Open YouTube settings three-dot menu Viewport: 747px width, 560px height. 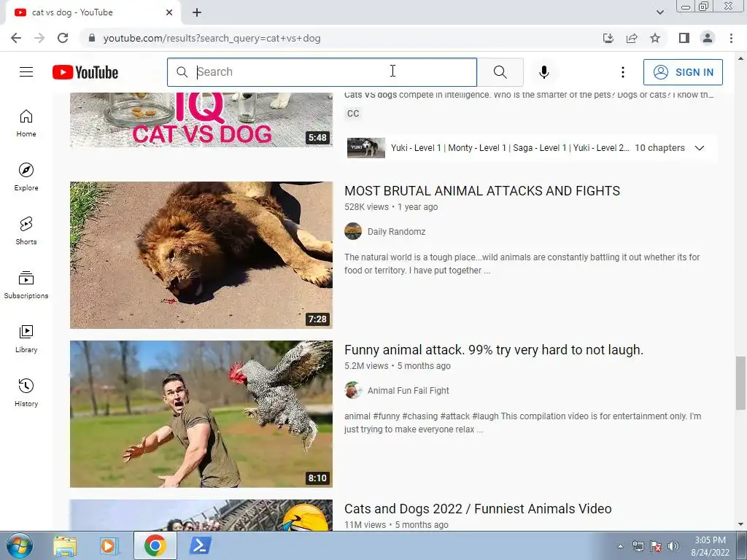623,72
